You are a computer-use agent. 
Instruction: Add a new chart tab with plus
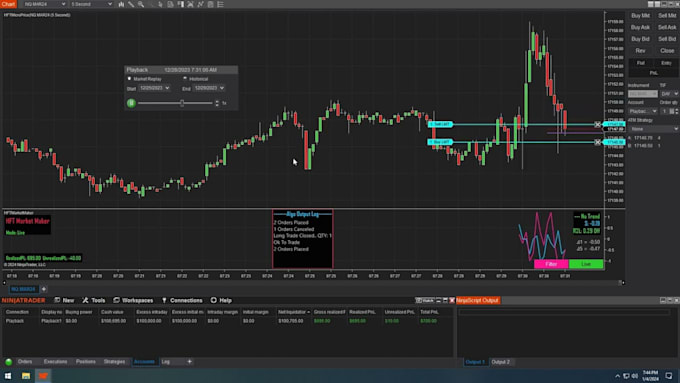tap(44, 289)
